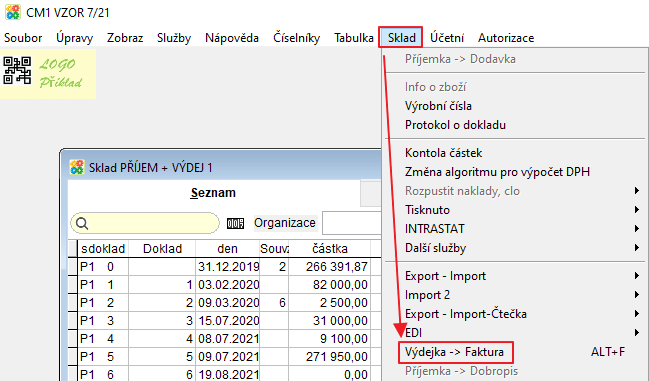Click the yellow search input field
Image resolution: width=649 pixels, height=381 pixels.
145,223
